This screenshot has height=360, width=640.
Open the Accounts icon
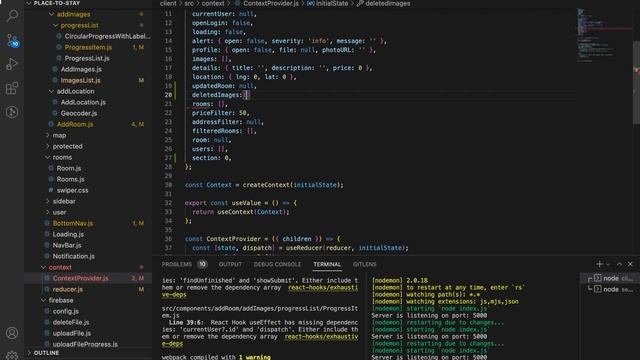(12, 333)
